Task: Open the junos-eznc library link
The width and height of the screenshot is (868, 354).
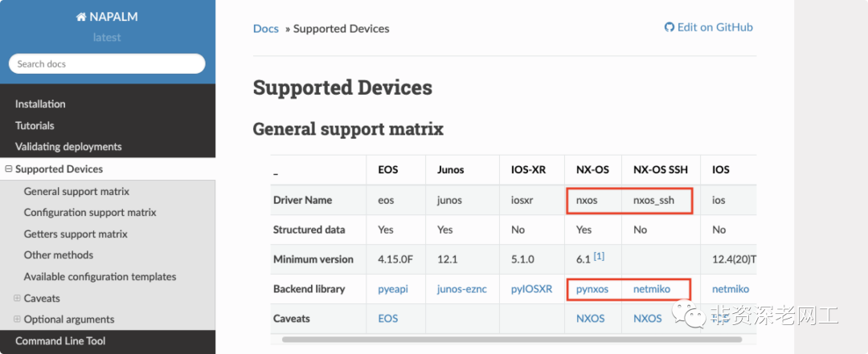Action: (463, 289)
